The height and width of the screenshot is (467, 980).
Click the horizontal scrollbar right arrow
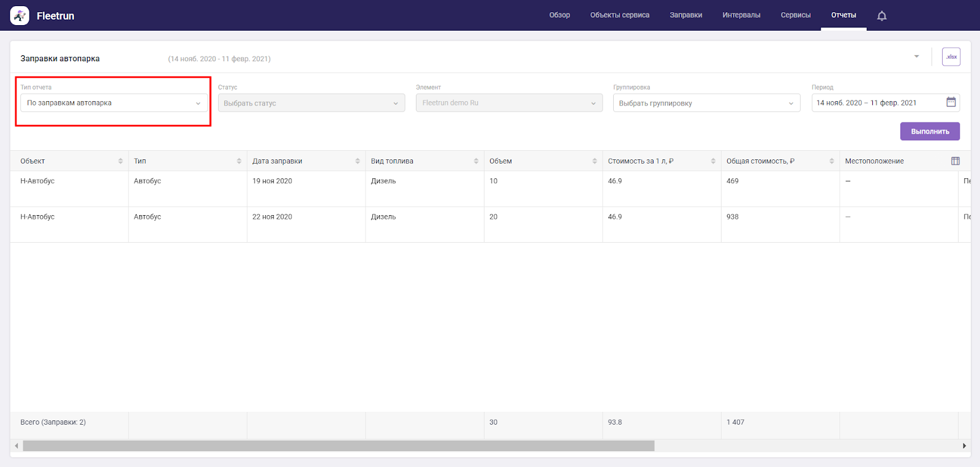(x=964, y=446)
